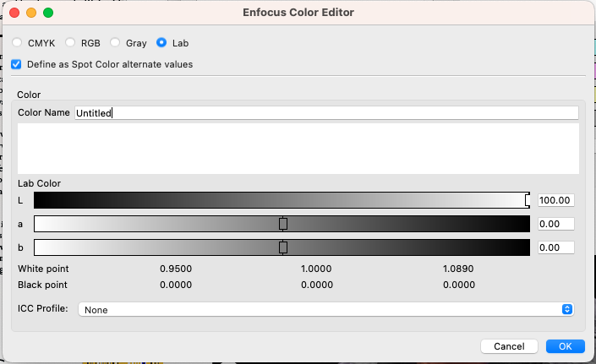Maximize the Color Editor with green button
The width and height of the screenshot is (596, 364).
pos(48,13)
